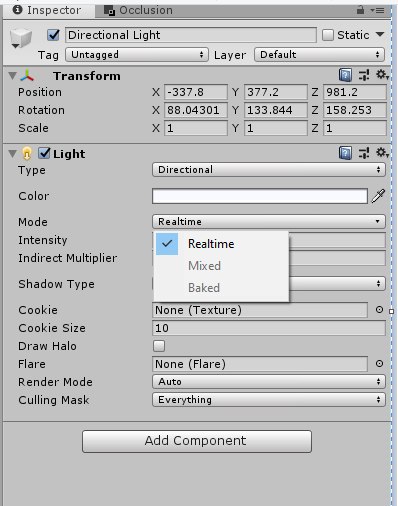Click the Intensity value field

pyautogui.click(x=337, y=240)
